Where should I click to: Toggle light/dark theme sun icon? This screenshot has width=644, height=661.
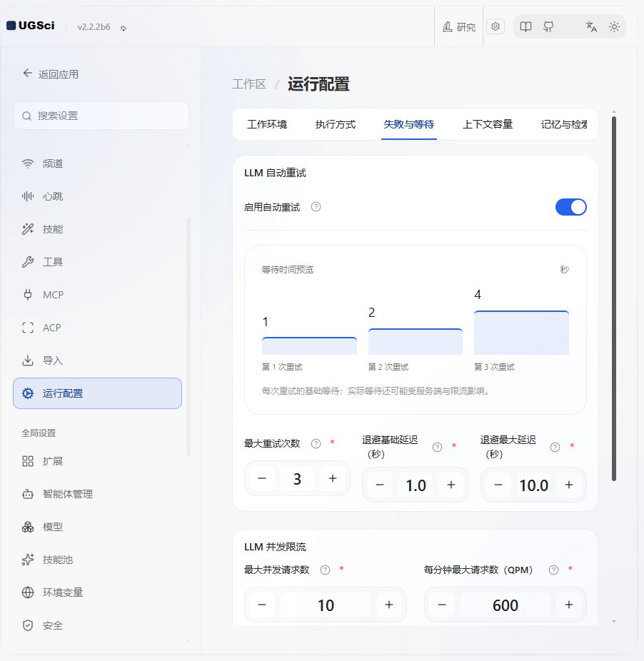click(x=614, y=27)
